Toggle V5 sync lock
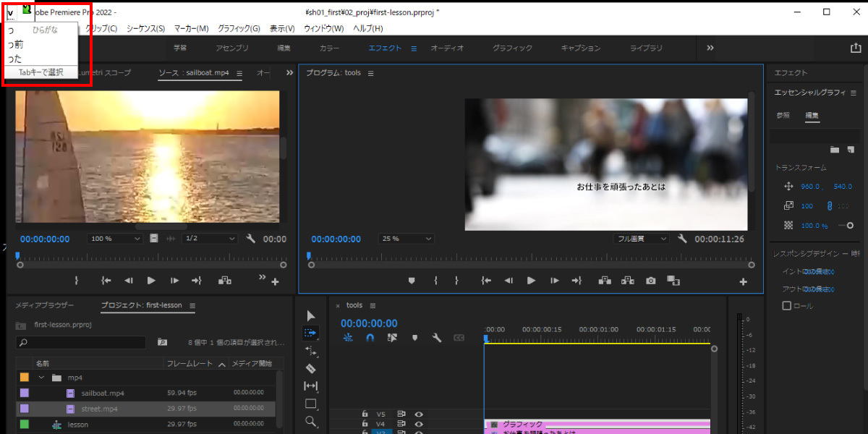 pyautogui.click(x=401, y=414)
